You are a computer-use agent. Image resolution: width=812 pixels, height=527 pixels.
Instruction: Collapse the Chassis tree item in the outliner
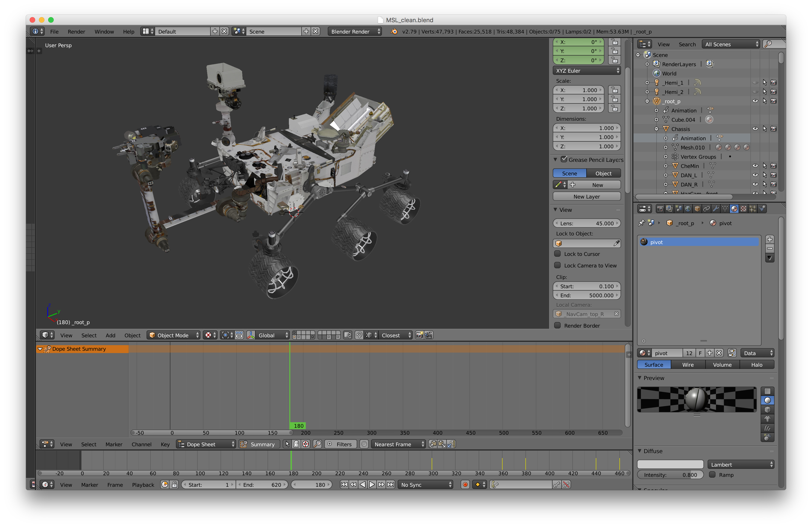[x=656, y=129]
